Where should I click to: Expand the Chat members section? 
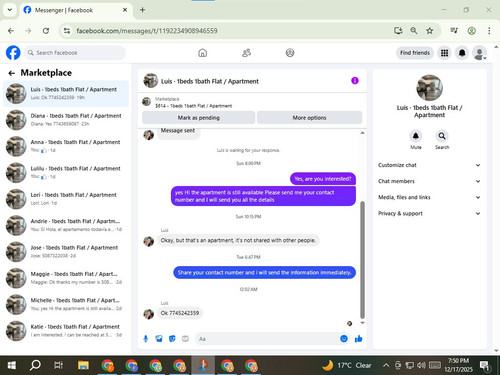click(x=429, y=181)
